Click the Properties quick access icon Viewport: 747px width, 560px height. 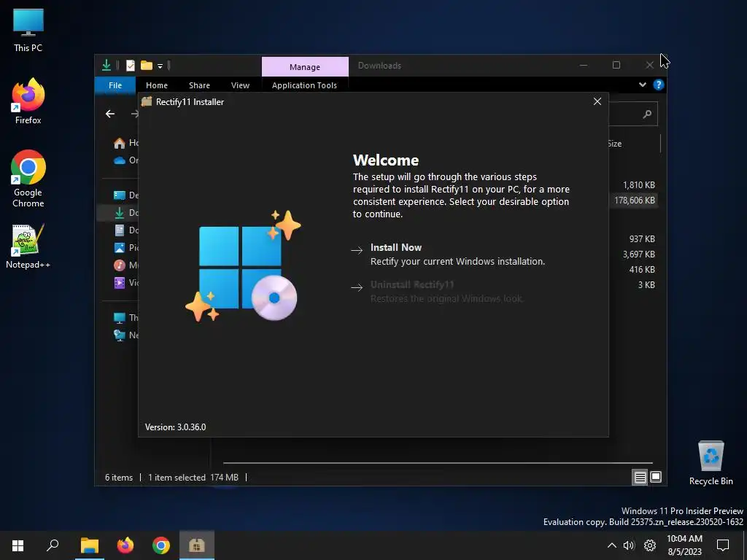click(131, 65)
